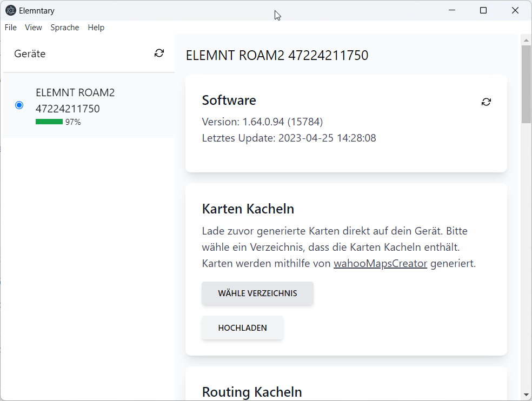
Task: Minimize the Elemntary window
Action: pyautogui.click(x=452, y=10)
